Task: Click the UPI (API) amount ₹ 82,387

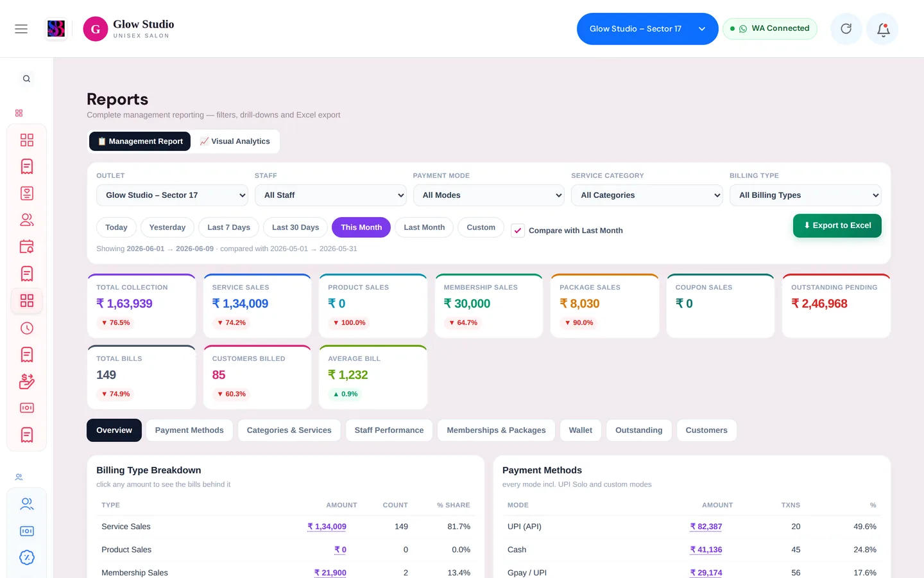Action: pyautogui.click(x=706, y=527)
